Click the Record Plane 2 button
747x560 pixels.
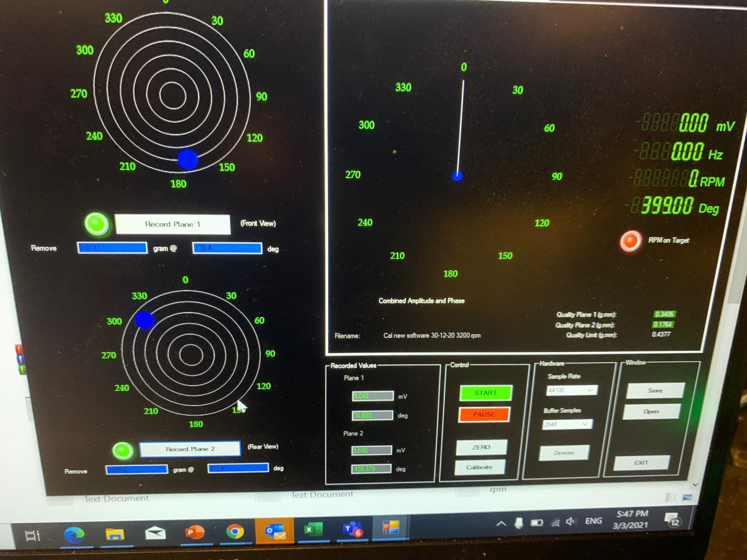190,449
